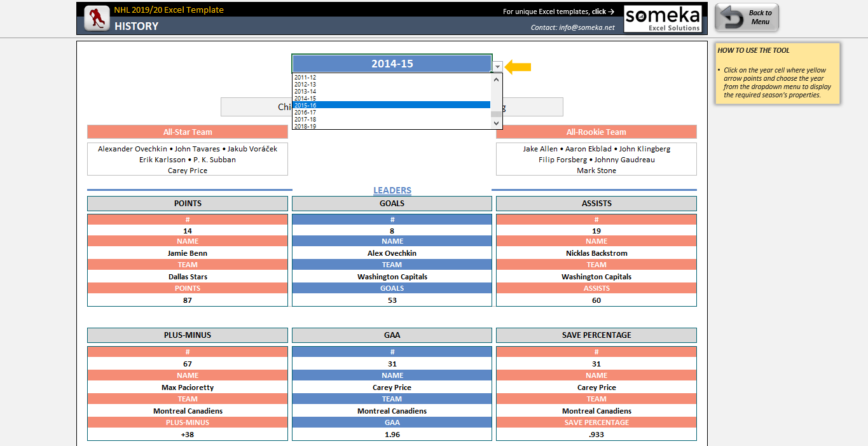Click the LEADERS hyperlink
The width and height of the screenshot is (868, 446).
click(x=392, y=190)
